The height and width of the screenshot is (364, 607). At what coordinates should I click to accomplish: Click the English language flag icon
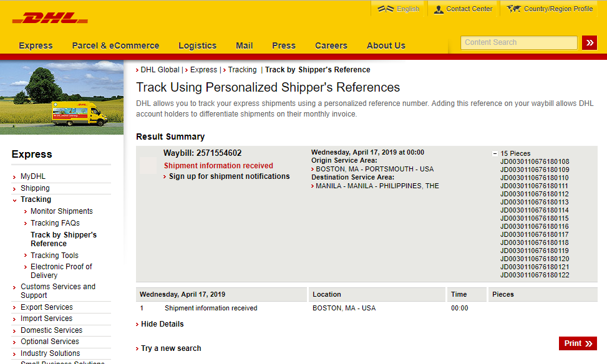click(x=386, y=9)
